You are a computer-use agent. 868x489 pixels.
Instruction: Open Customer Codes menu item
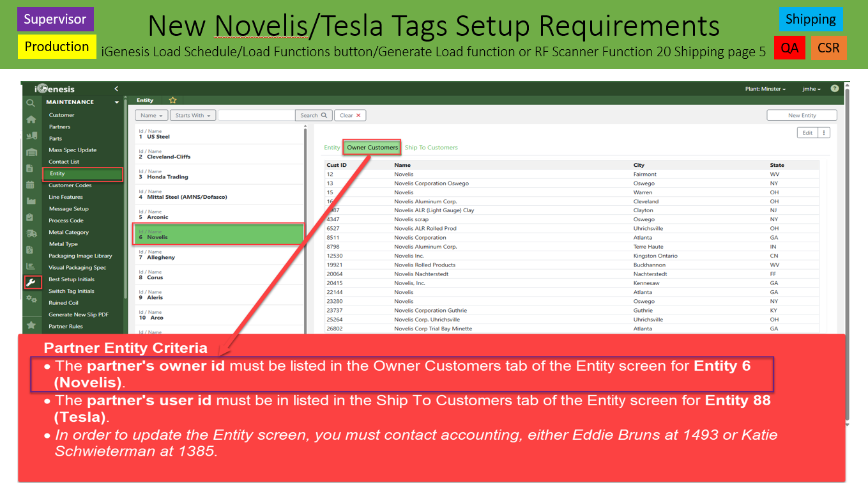(x=70, y=185)
